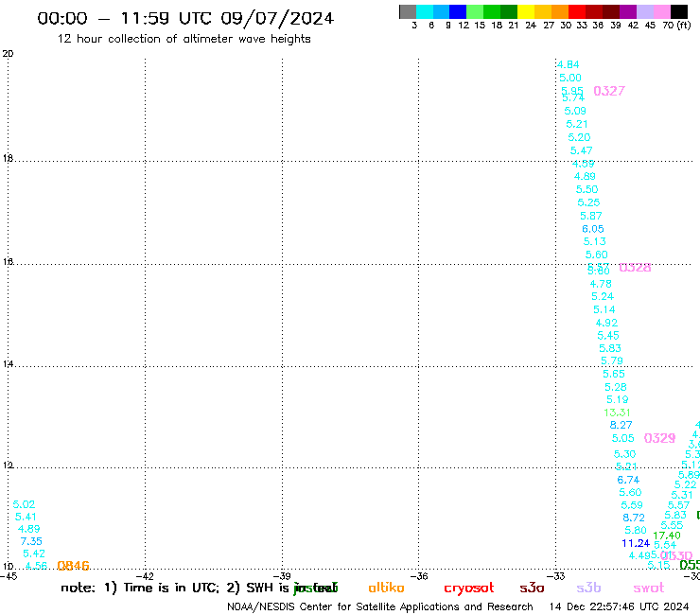The width and height of the screenshot is (700, 615).
Task: Click the pink 0327 time marker
Action: coord(609,91)
